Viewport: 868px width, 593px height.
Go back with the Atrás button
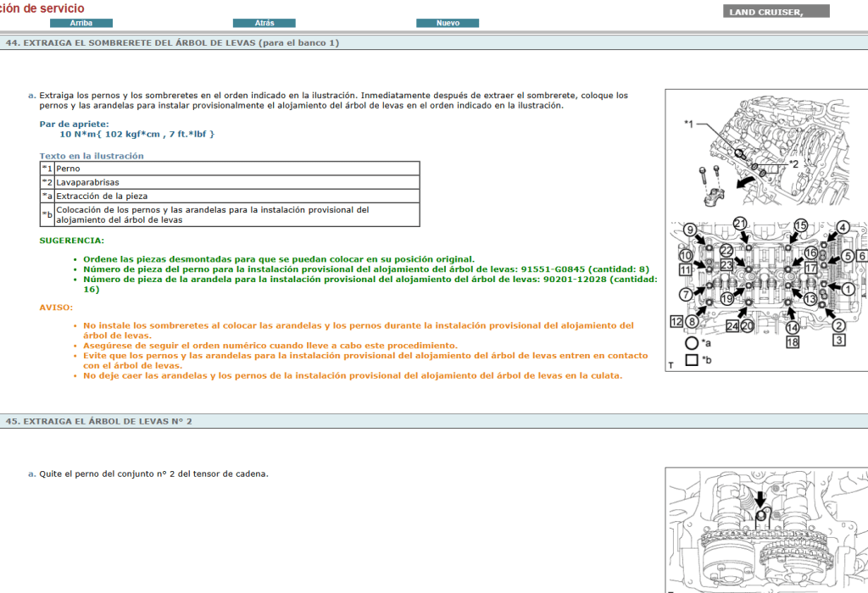264,23
